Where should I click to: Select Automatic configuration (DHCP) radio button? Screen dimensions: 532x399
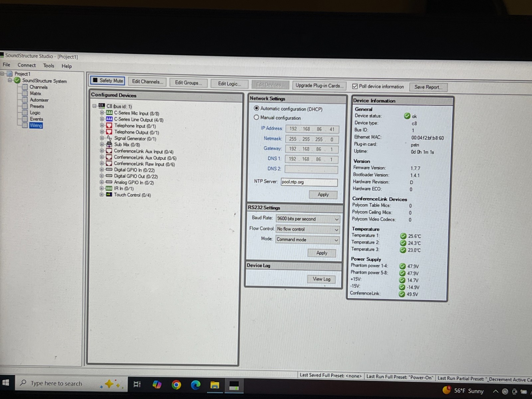[256, 108]
